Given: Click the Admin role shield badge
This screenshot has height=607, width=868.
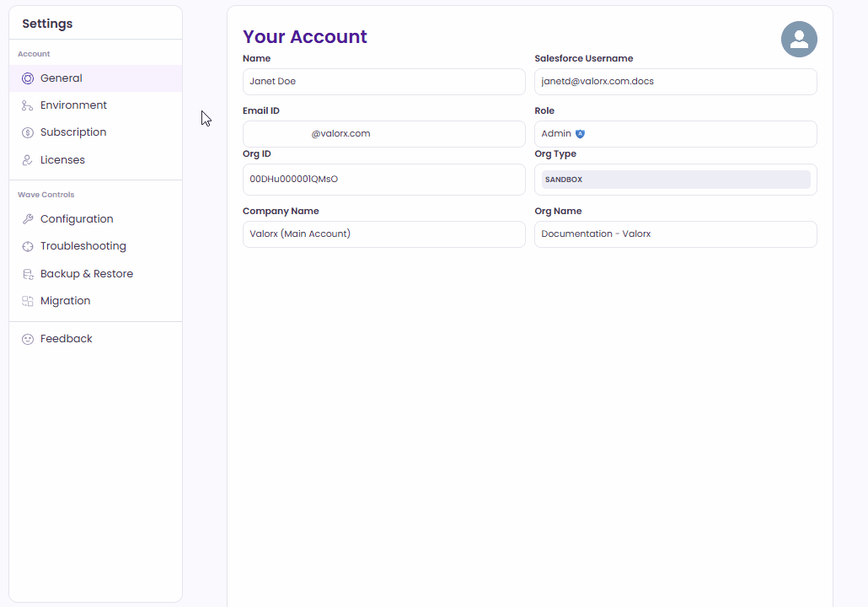Looking at the screenshot, I should coord(580,134).
